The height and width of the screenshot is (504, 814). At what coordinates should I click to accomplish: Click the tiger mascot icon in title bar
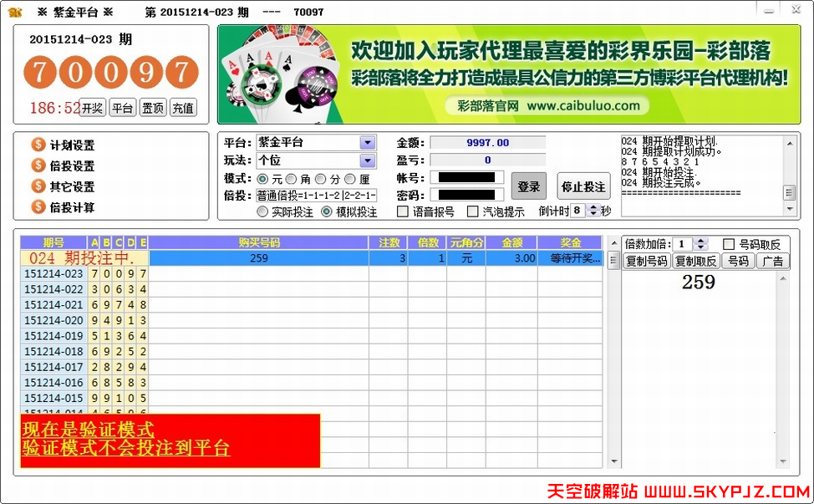click(x=13, y=11)
